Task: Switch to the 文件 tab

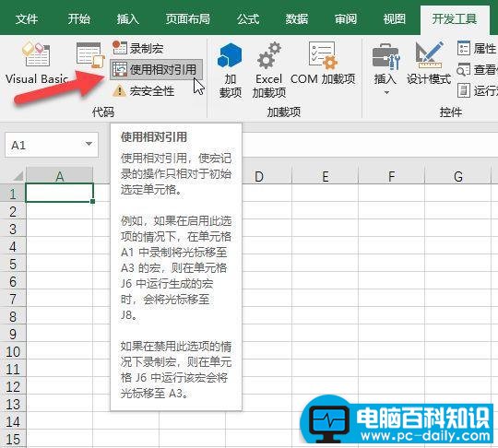Action: coord(27,19)
